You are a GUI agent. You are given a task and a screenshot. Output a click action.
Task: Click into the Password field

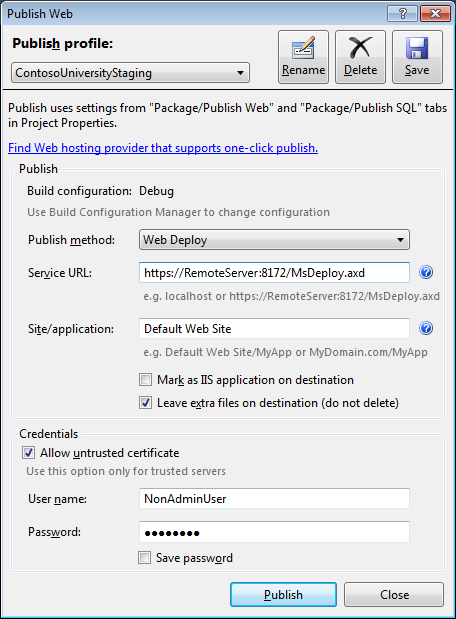(274, 532)
